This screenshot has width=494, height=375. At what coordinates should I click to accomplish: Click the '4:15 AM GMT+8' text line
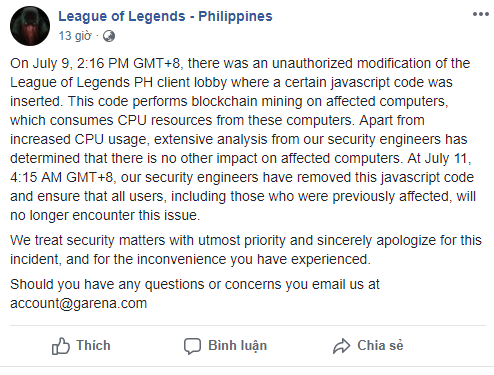click(x=242, y=177)
